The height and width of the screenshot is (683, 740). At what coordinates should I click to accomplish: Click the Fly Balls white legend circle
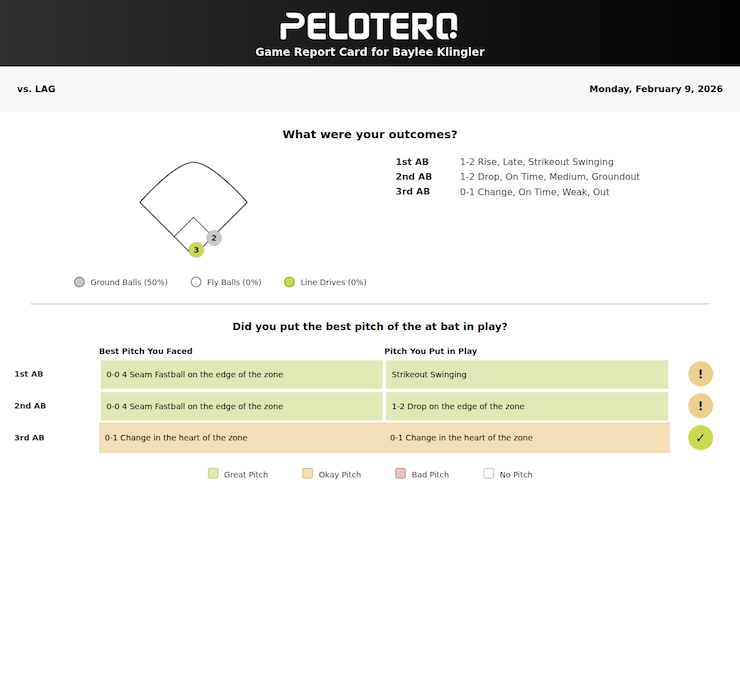[x=196, y=282]
